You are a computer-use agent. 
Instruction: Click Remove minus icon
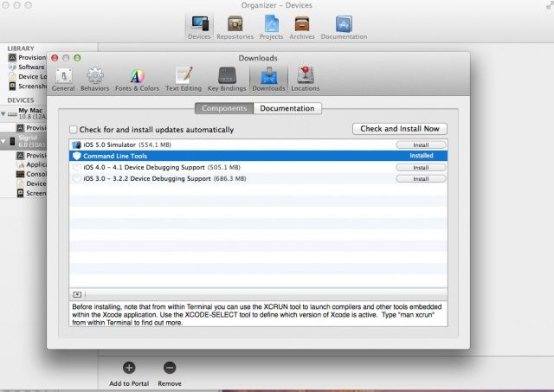pos(170,368)
